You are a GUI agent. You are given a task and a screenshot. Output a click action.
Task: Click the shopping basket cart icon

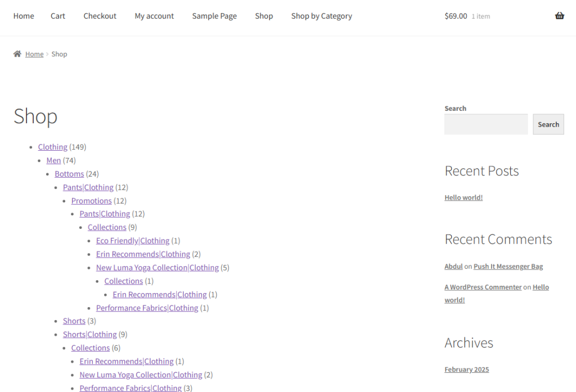pyautogui.click(x=559, y=16)
